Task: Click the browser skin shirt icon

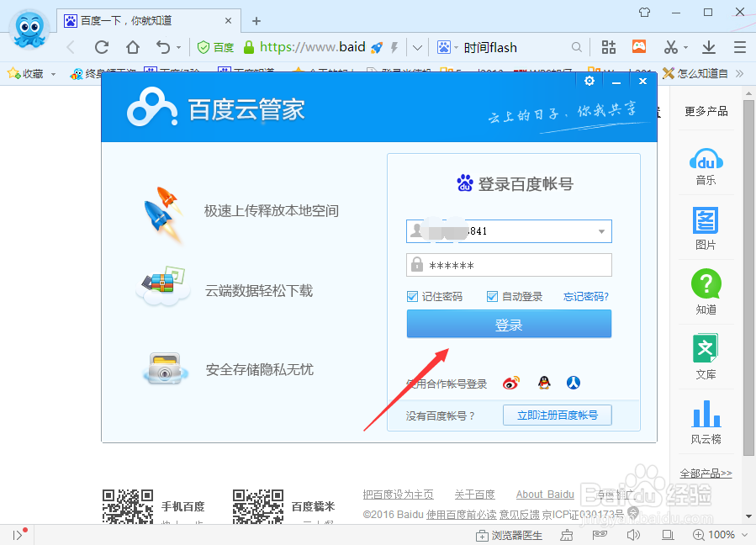Action: [x=645, y=12]
